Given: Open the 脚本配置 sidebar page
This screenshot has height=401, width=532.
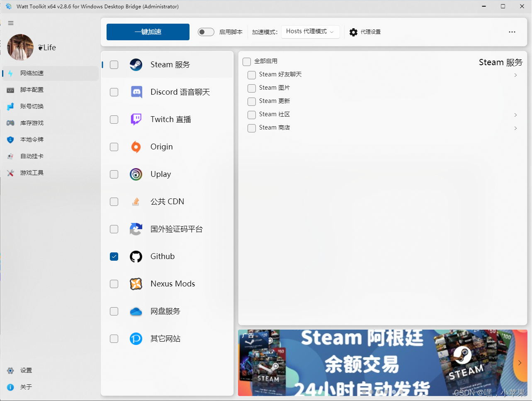Looking at the screenshot, I should (50, 90).
